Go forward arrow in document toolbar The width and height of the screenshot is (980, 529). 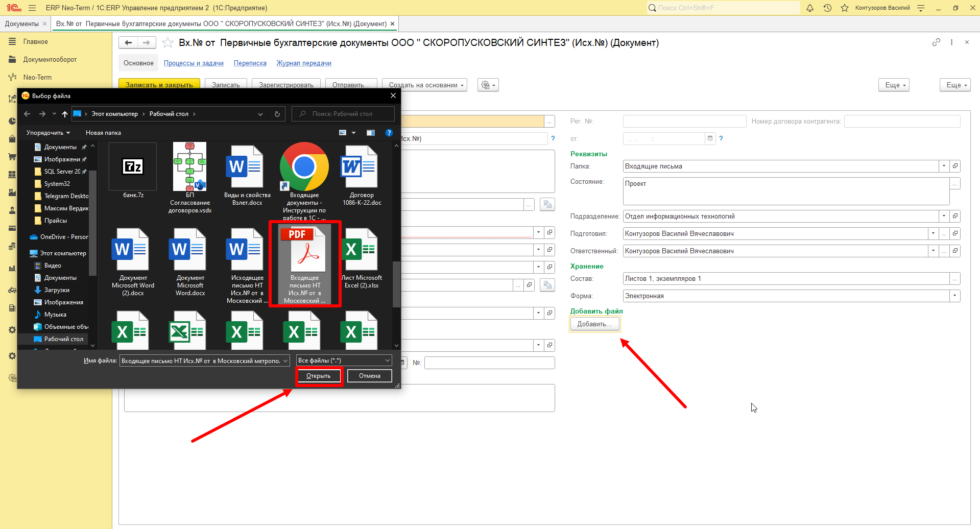147,43
